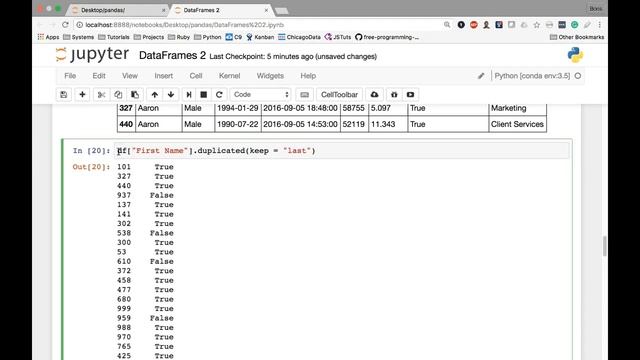The height and width of the screenshot is (360, 640).
Task: Click into code cell In [20]
Action: (342, 151)
